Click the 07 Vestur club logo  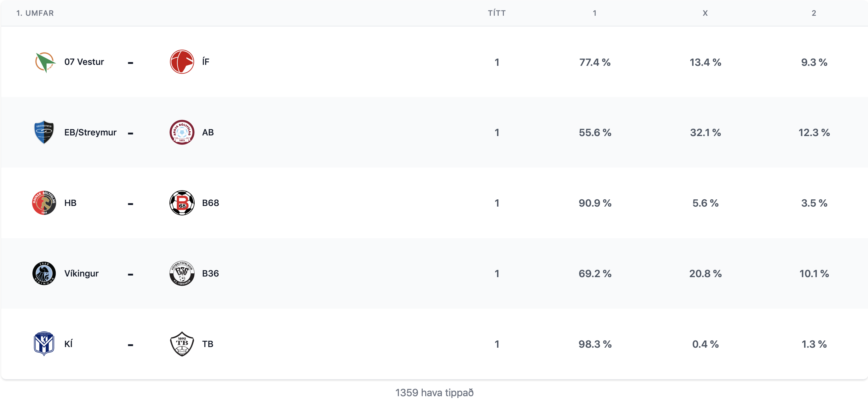45,62
